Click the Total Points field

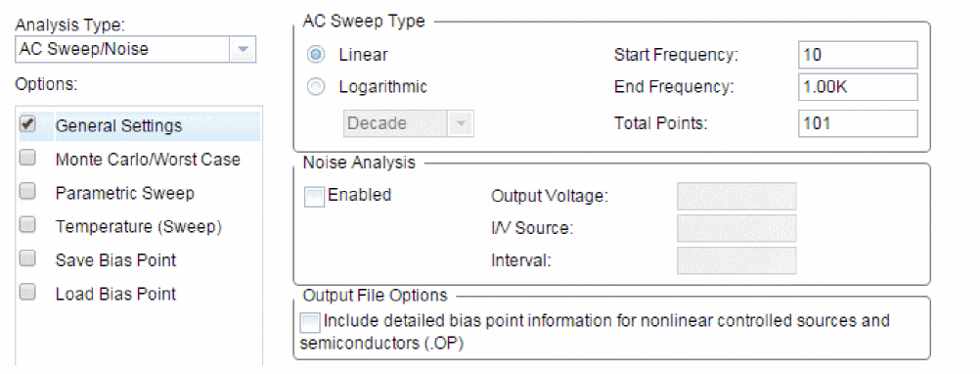(858, 123)
